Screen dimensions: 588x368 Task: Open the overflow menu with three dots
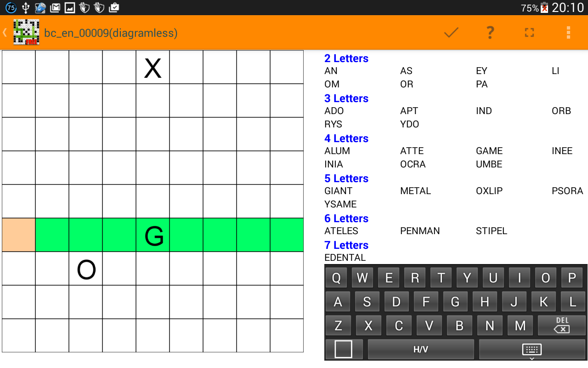coord(568,32)
